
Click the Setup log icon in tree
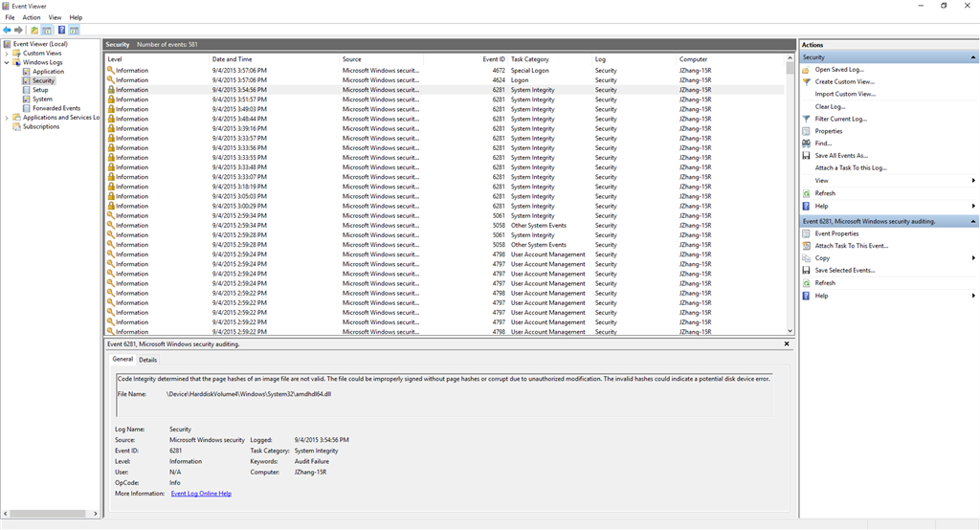pyautogui.click(x=26, y=90)
